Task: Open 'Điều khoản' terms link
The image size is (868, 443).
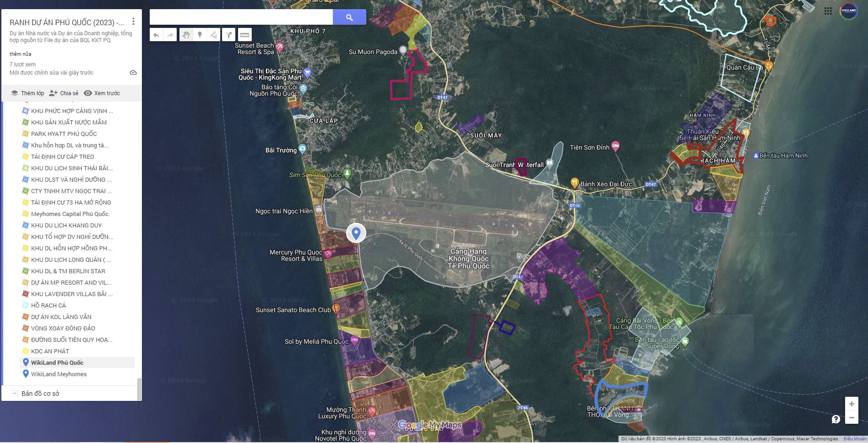Action: [855, 439]
